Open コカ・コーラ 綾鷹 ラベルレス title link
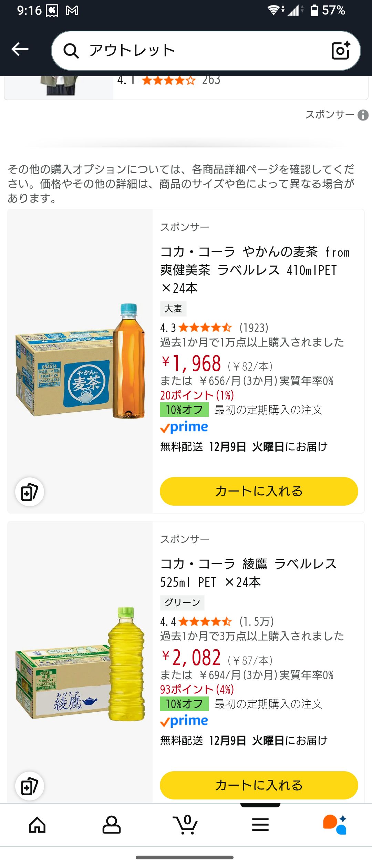This screenshot has height=868, width=372. [x=248, y=573]
